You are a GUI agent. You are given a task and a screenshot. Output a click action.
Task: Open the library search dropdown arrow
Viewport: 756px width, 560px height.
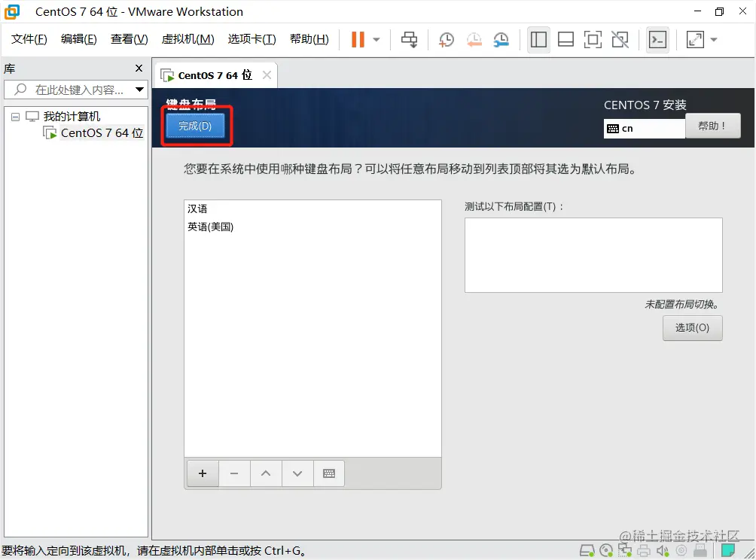tap(139, 90)
